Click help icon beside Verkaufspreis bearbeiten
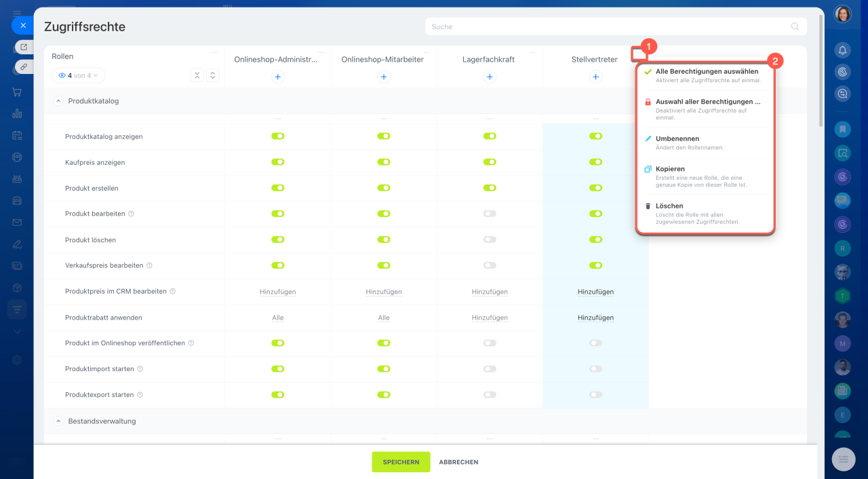 tap(149, 266)
